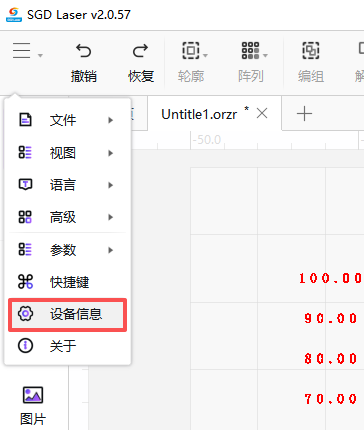This screenshot has height=430, width=364.
Task: Click the -50.0 ruler marking
Action: click(207, 140)
